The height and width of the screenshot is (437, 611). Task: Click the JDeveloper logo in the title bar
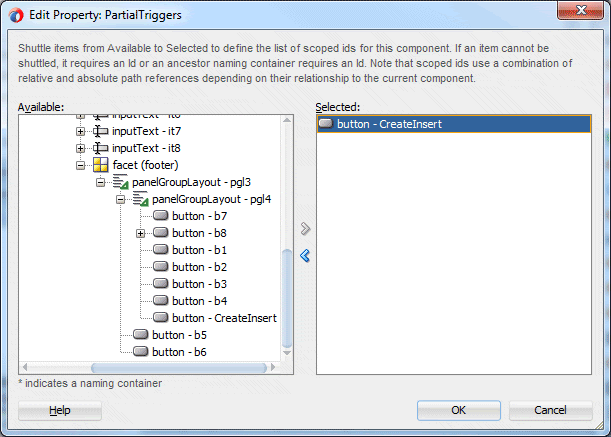[x=16, y=15]
